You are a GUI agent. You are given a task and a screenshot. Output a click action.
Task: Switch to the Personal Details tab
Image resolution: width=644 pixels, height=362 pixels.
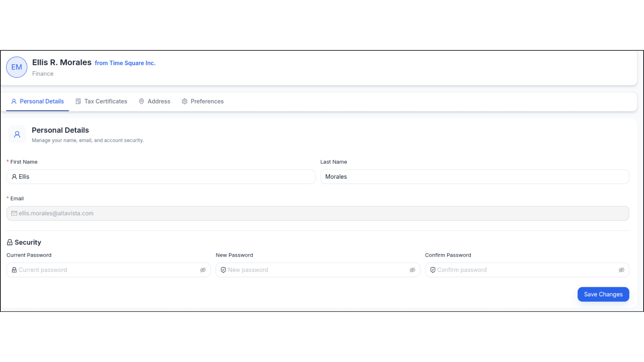tap(38, 101)
